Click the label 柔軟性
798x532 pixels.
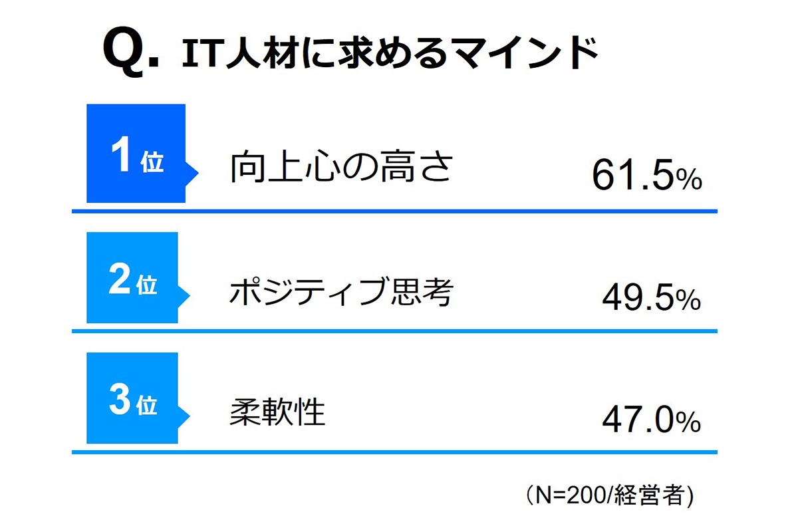(277, 412)
